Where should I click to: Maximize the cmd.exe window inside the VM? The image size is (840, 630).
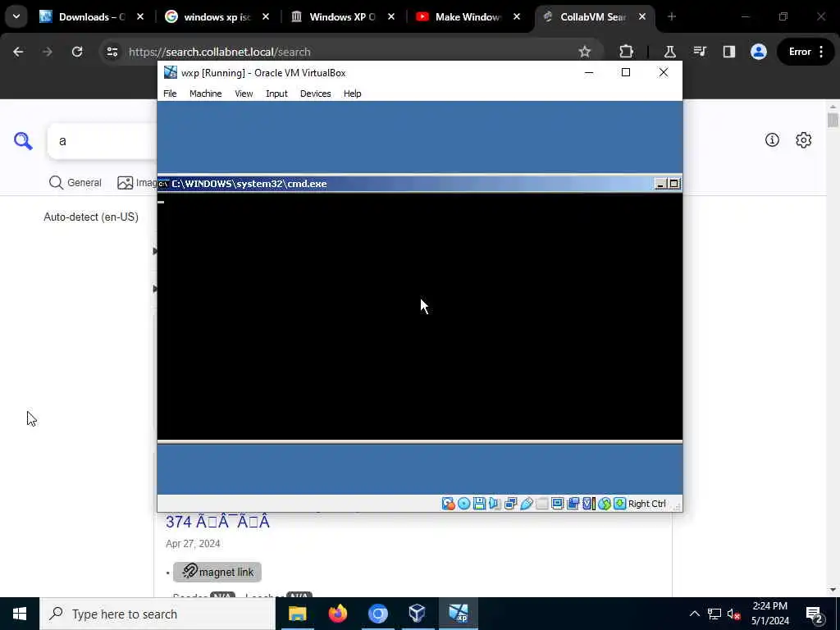coord(674,184)
